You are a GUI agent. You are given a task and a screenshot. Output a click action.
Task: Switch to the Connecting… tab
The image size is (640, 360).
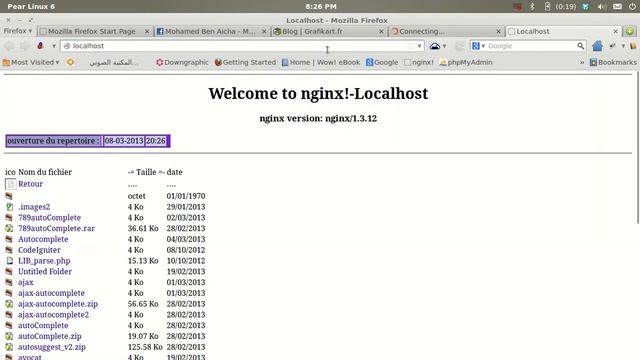click(446, 31)
